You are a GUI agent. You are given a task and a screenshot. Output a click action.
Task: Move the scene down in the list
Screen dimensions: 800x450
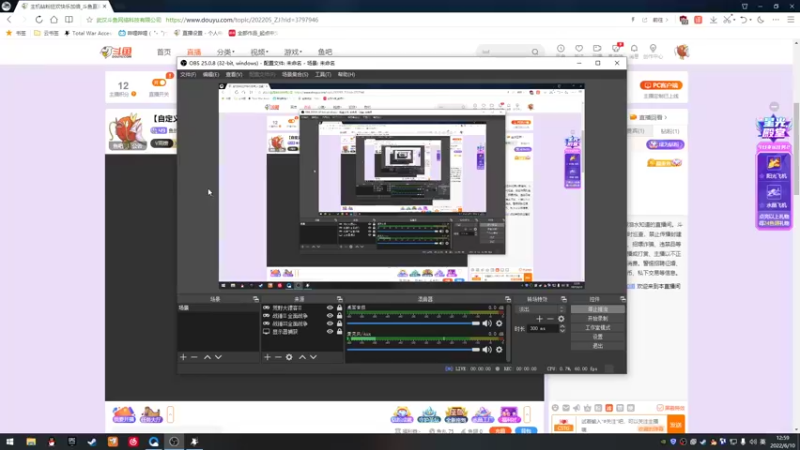click(x=218, y=357)
